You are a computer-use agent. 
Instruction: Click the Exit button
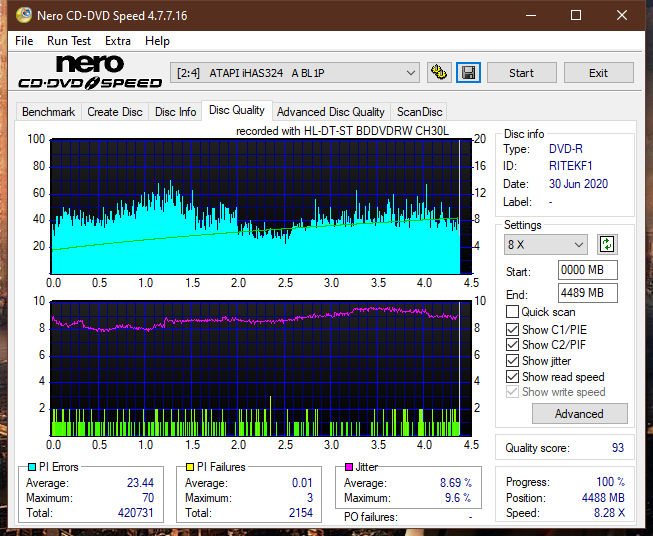(598, 73)
